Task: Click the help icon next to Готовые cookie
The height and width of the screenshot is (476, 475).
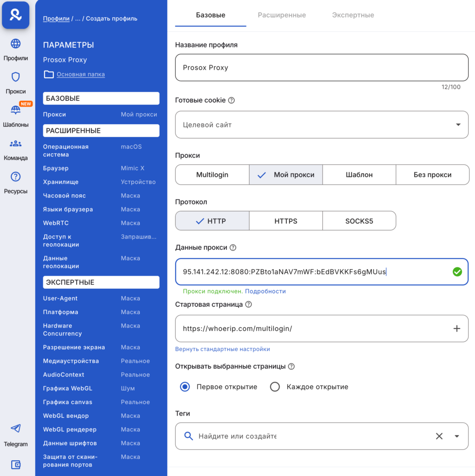Action: tap(231, 100)
